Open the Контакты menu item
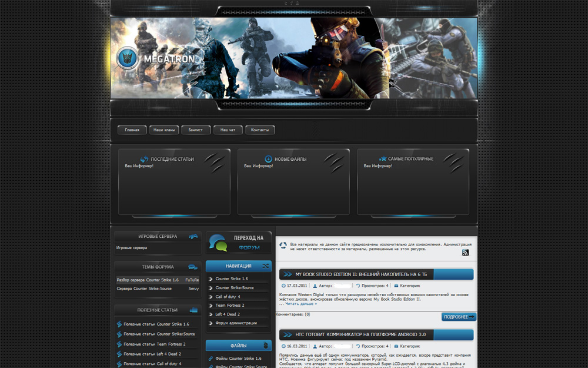588x368 pixels. pos(260,130)
